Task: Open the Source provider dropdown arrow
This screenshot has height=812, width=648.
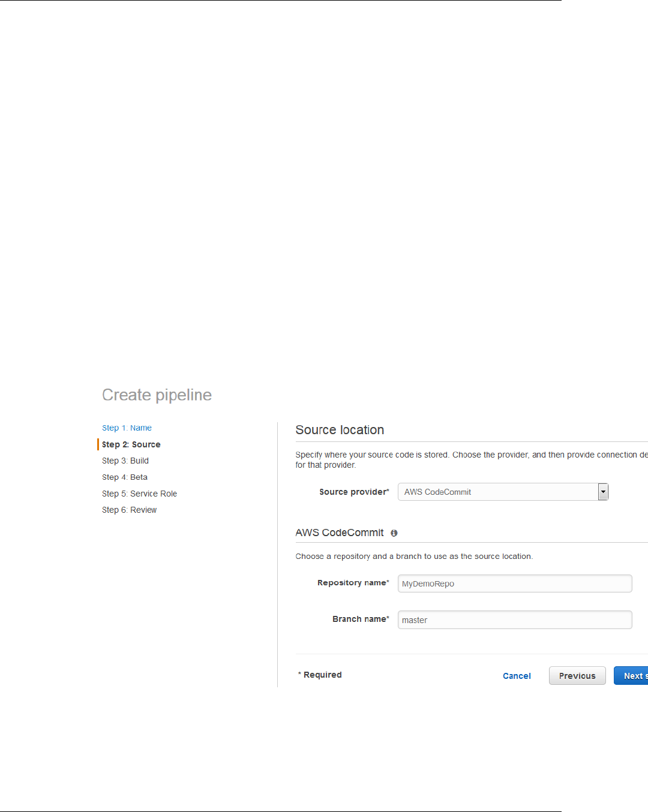Action: (603, 492)
